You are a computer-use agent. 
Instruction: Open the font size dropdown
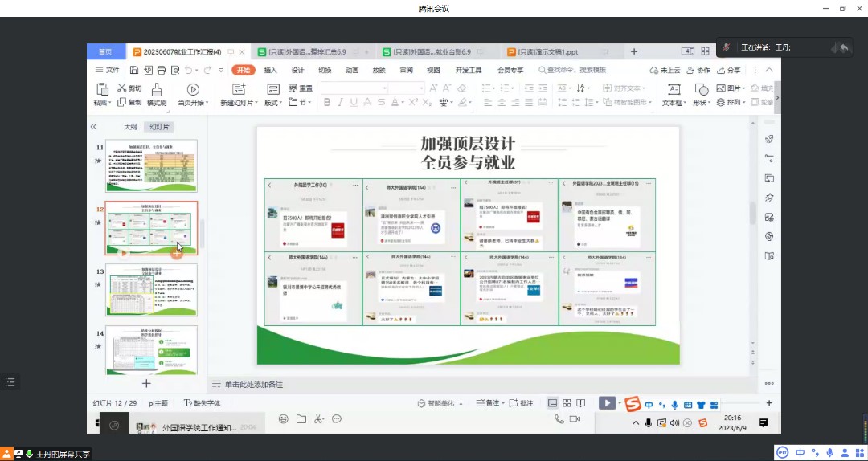pyautogui.click(x=421, y=88)
